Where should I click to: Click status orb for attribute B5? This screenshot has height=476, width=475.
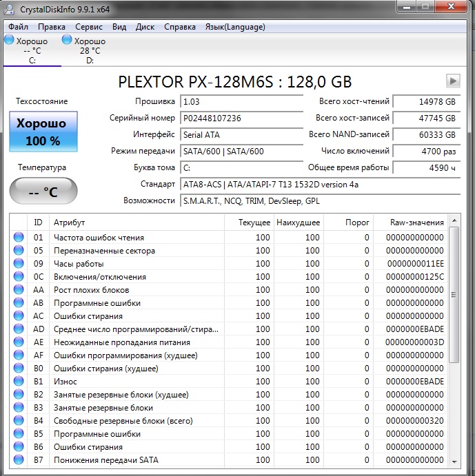click(x=19, y=433)
